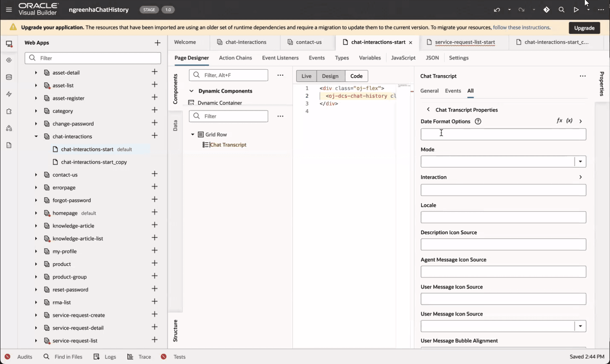This screenshot has height=364, width=610.
Task: Switch to the Action Chains tab
Action: pyautogui.click(x=235, y=58)
